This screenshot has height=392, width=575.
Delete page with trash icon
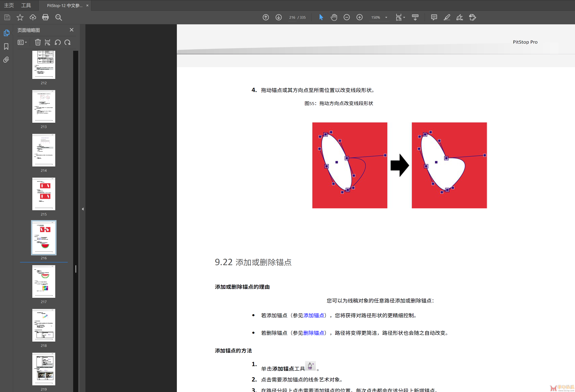38,43
